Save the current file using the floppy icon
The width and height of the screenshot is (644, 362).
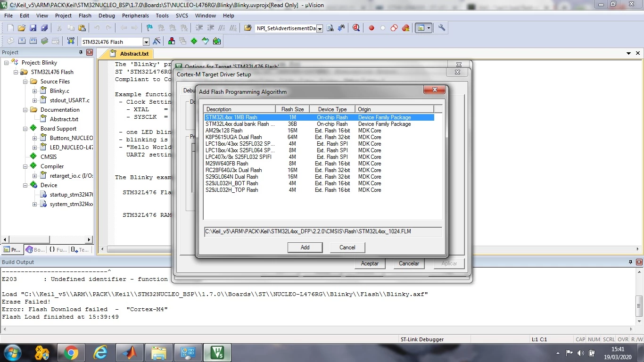click(33, 28)
